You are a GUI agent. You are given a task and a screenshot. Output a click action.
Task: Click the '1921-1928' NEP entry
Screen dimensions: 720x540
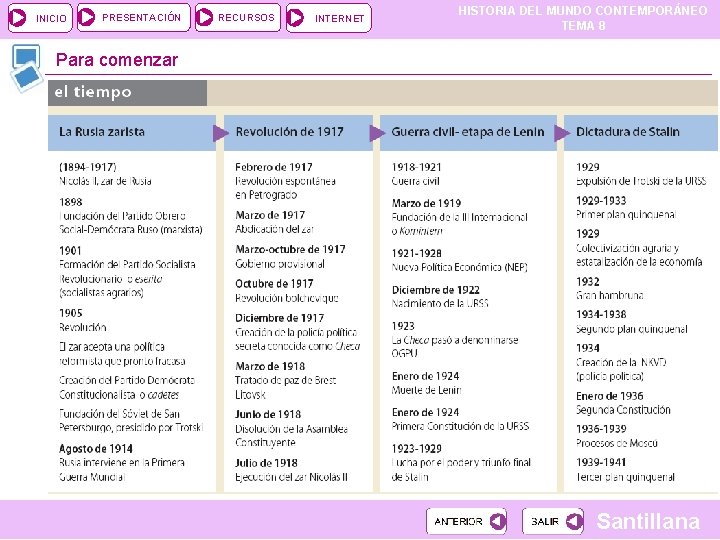tap(416, 253)
